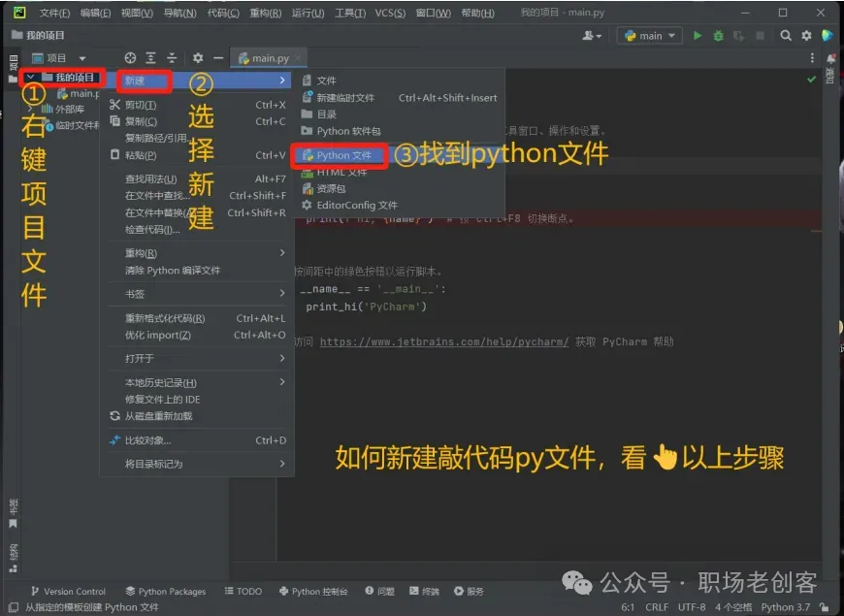Open notifications bell icon on right edge
844x616 pixels.
tap(831, 58)
